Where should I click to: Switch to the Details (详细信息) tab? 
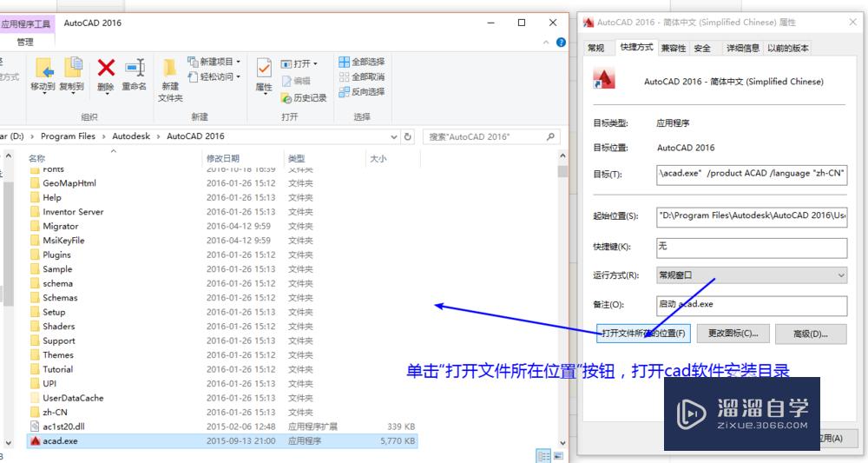743,48
